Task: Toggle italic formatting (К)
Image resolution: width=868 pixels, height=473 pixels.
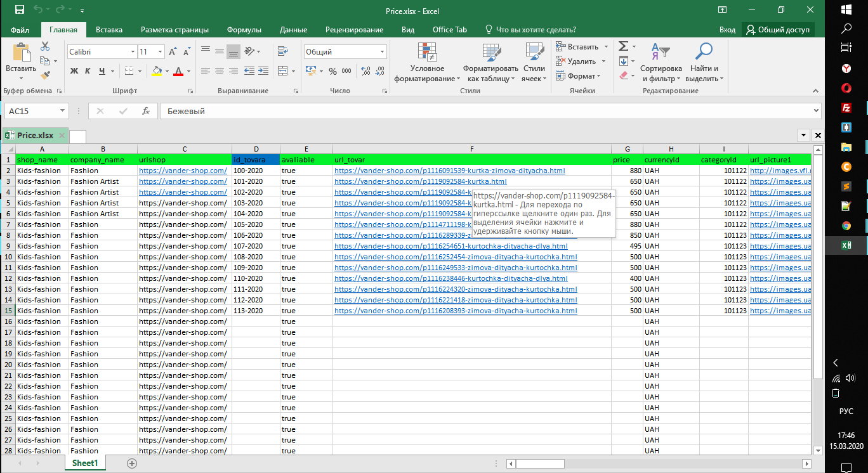Action: pos(88,71)
